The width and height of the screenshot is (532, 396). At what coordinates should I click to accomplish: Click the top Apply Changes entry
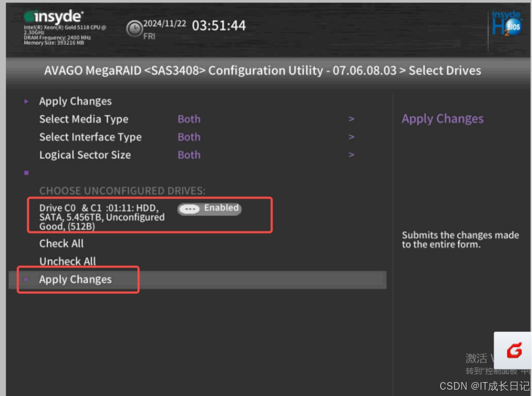(75, 101)
